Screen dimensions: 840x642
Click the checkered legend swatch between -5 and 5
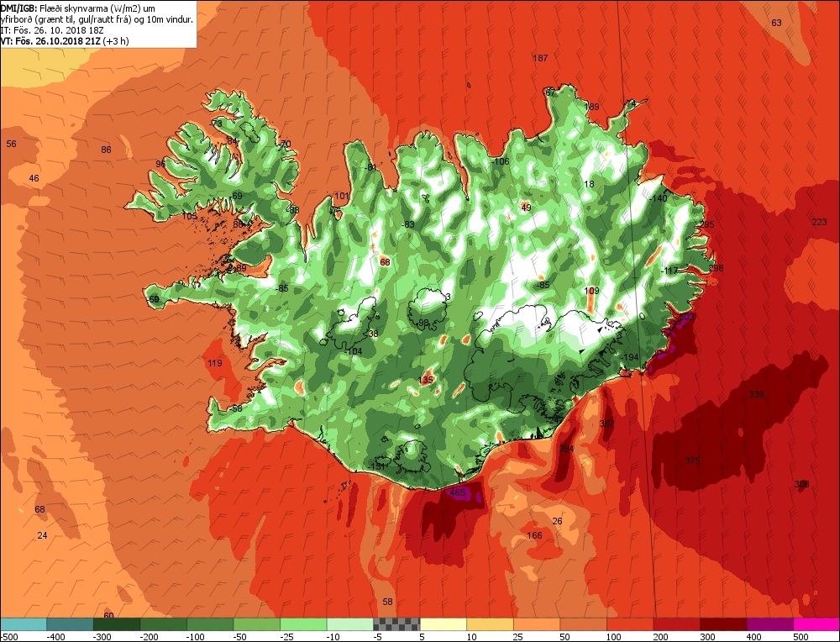[396, 624]
